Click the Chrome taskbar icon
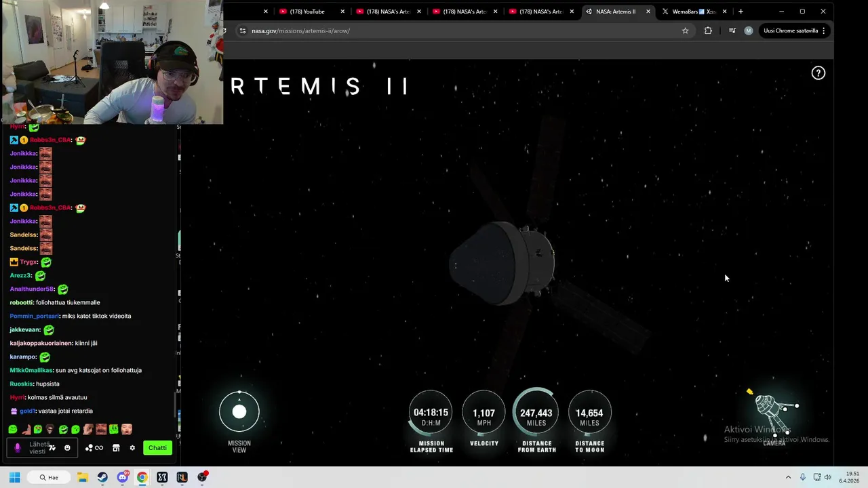This screenshot has width=868, height=488. (x=142, y=477)
